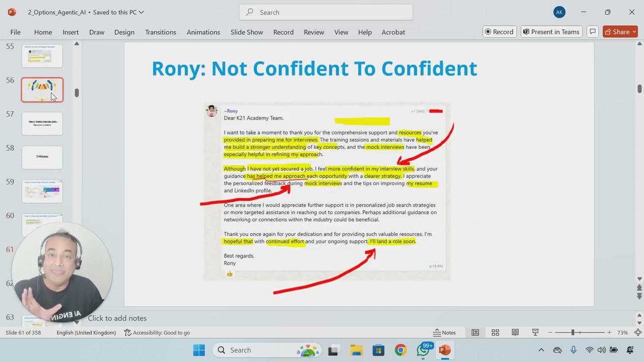644x362 pixels.
Task: Open the Comments pane icon
Action: point(593,32)
